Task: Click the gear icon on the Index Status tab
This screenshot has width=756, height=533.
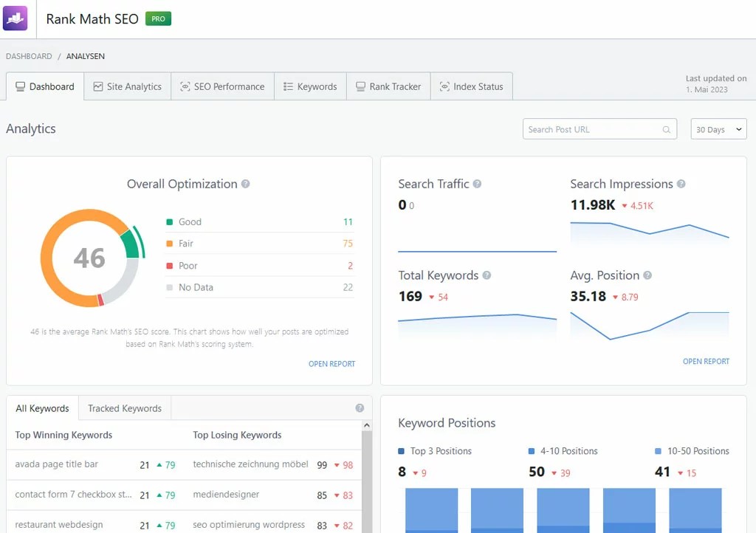Action: [x=444, y=86]
